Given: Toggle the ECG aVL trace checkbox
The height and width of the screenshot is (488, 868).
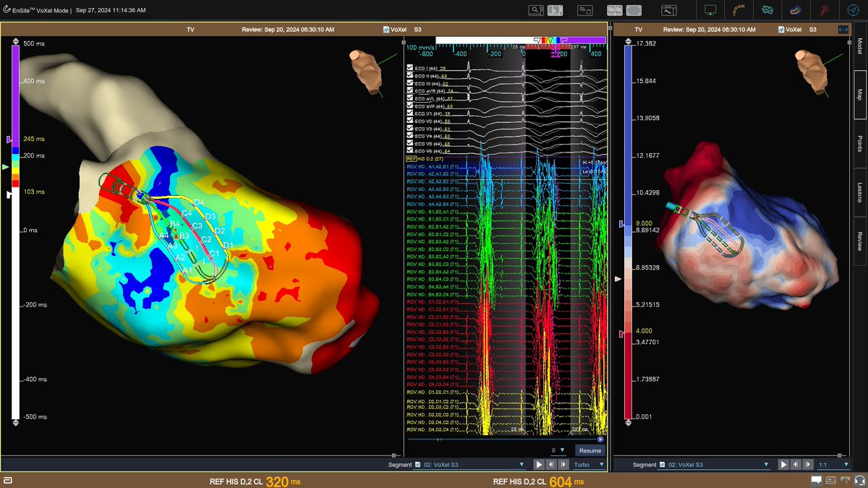Looking at the screenshot, I should (411, 98).
